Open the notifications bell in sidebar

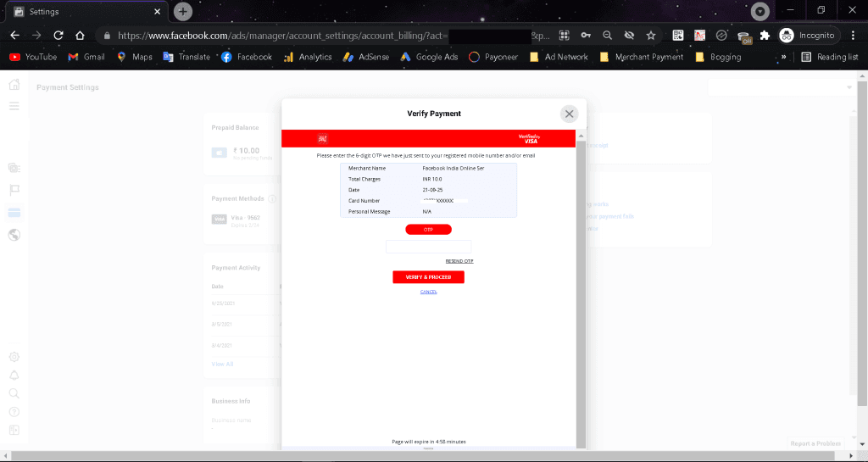click(x=14, y=376)
